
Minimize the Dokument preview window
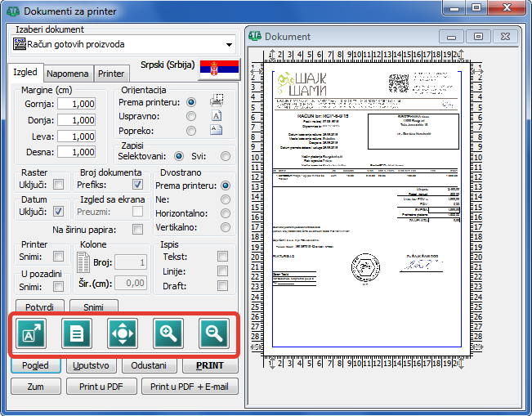451,36
